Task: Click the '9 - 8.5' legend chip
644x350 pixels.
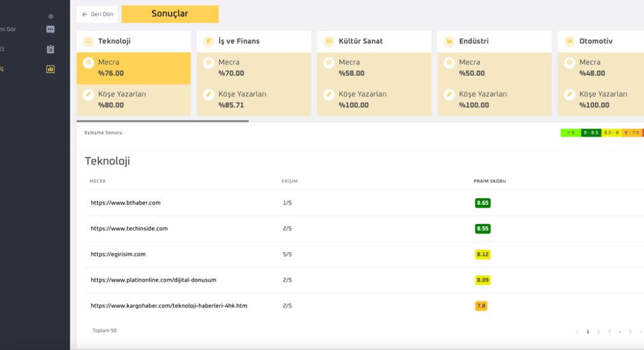Action: click(591, 133)
